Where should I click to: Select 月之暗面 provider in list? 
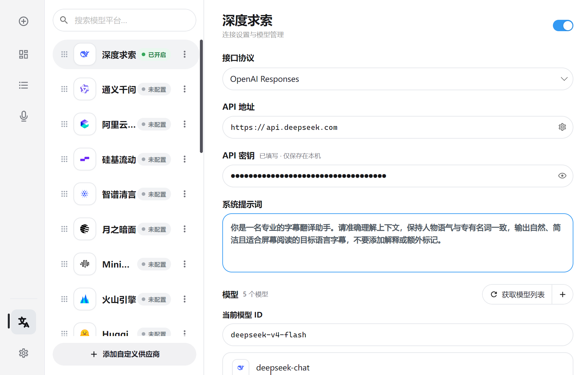coord(126,229)
